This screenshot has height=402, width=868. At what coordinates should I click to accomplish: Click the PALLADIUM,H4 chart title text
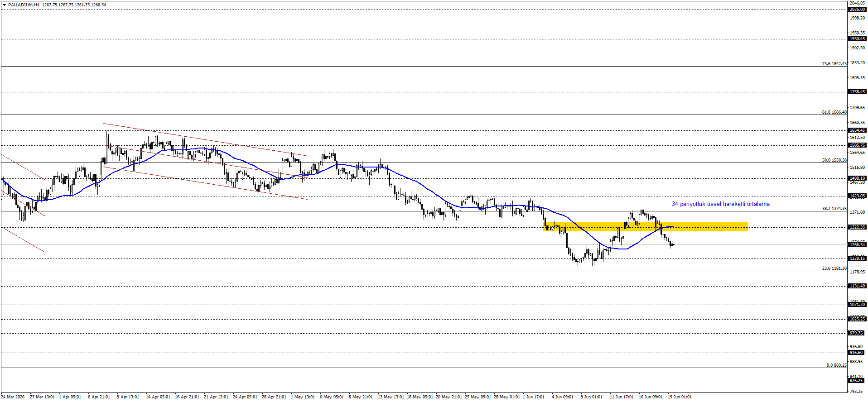tap(24, 5)
